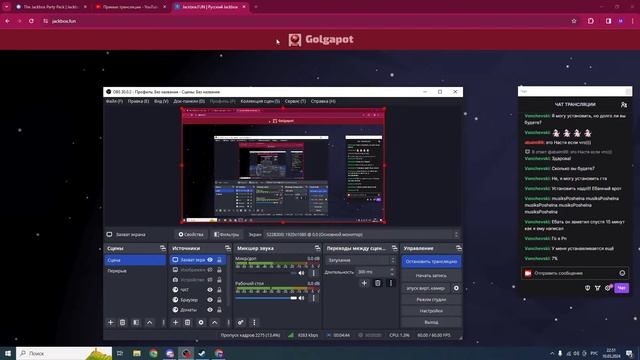
Task: Pop out the Микшер звука dock panel icon
Action: coord(317,248)
